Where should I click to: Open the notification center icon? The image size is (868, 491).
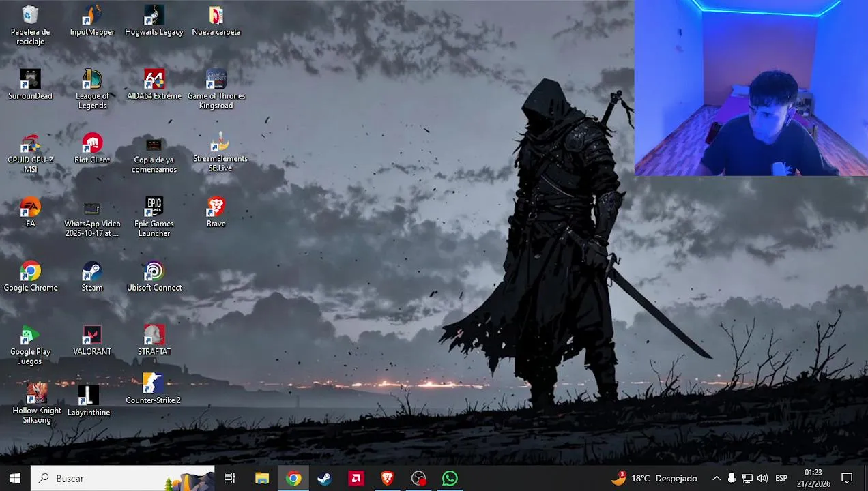(847, 479)
